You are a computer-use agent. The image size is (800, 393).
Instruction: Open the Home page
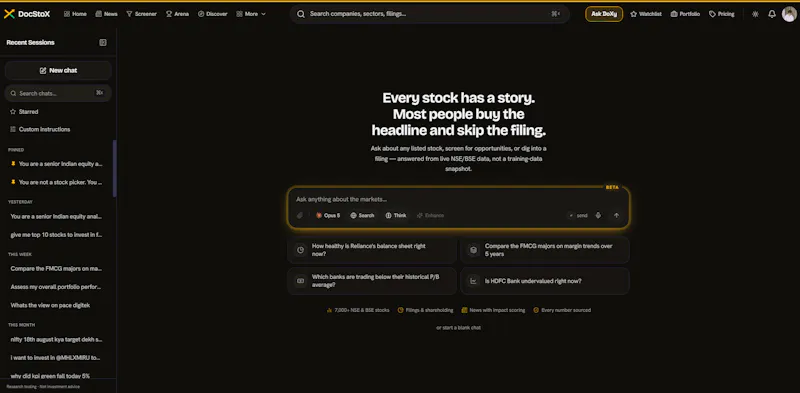[x=75, y=14]
